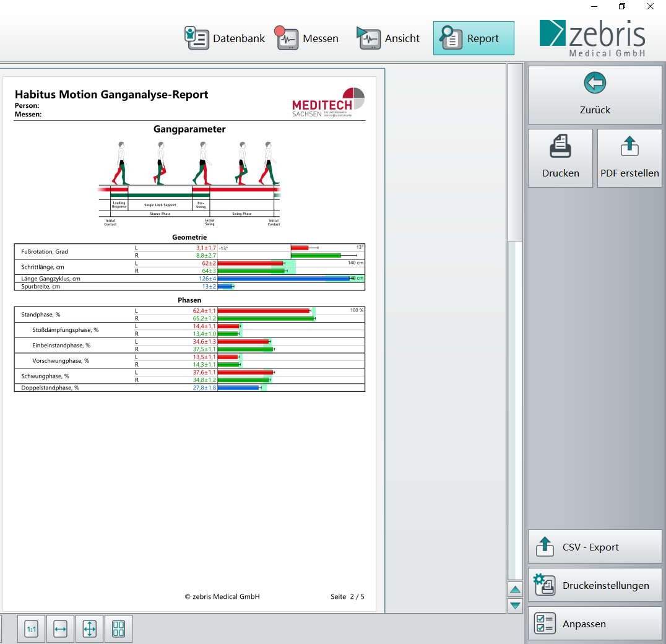Go back with the Zurück button
The width and height of the screenshot is (666, 644).
click(595, 95)
